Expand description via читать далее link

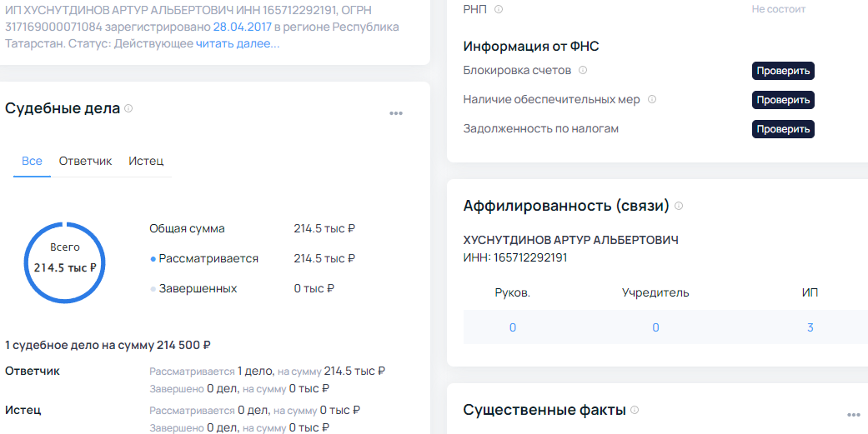tap(238, 43)
